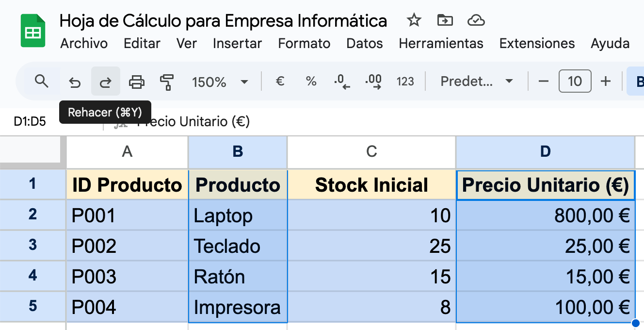Increase decimal places on selected cells
This screenshot has width=644, height=330.
point(373,81)
